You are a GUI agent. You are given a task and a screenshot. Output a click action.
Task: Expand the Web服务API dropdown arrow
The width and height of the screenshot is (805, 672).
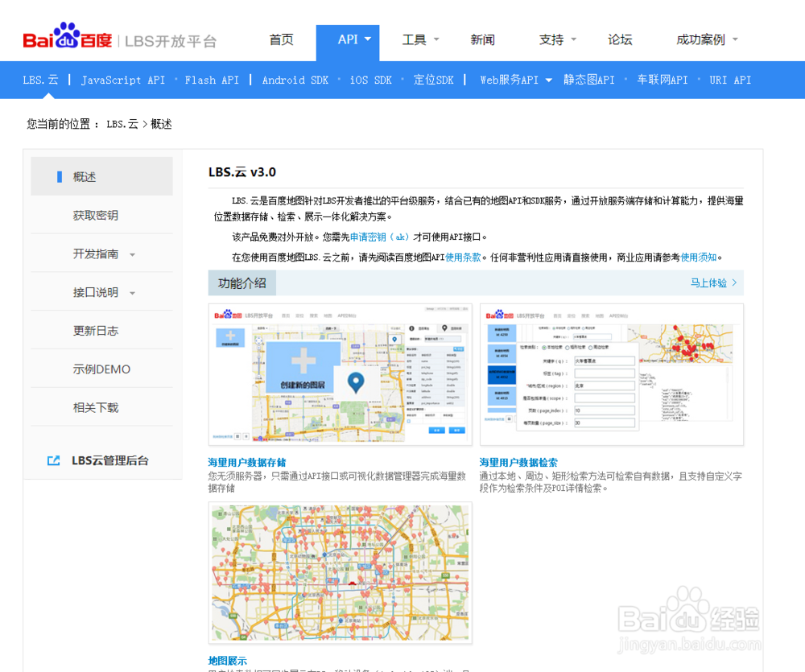[549, 80]
